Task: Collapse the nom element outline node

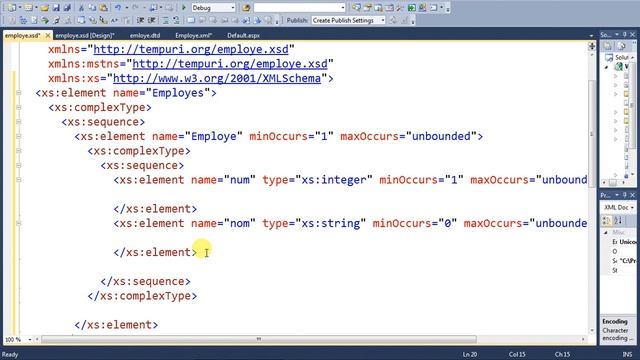Action: click(x=19, y=223)
